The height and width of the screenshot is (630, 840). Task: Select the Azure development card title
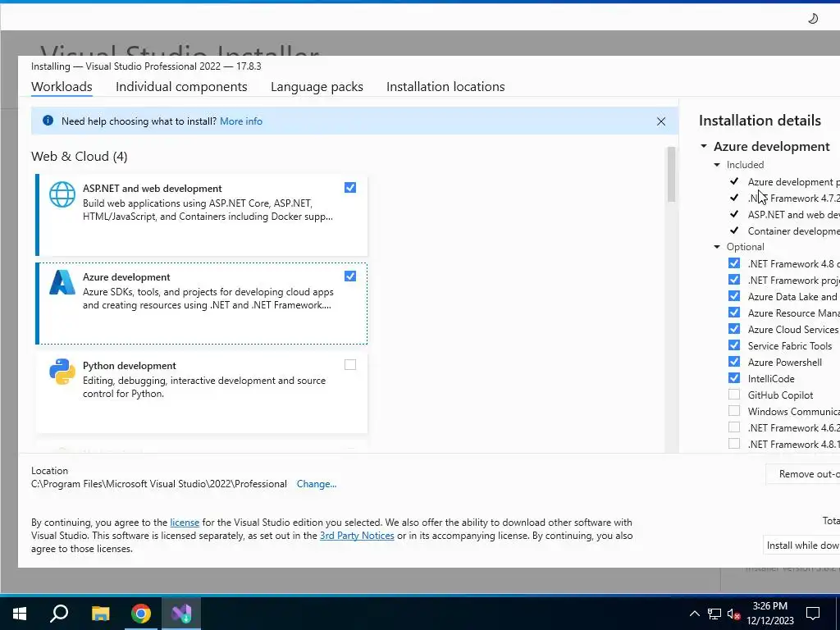point(126,277)
